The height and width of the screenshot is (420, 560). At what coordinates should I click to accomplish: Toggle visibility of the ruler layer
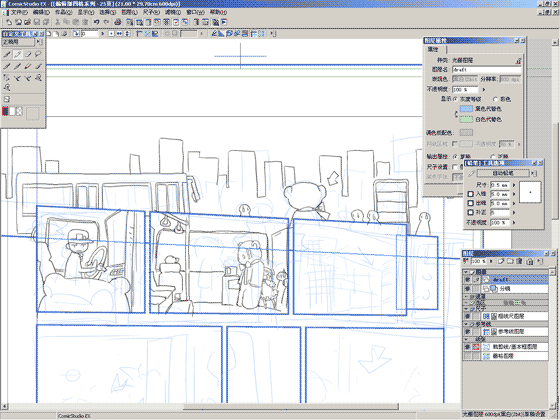click(467, 316)
